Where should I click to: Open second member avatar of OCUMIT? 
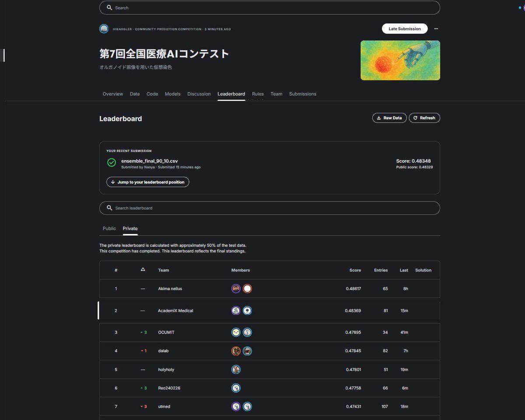[247, 332]
